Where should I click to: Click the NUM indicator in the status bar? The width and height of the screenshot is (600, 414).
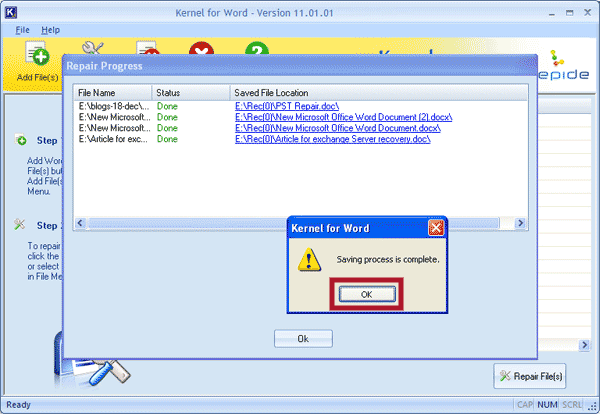pyautogui.click(x=547, y=404)
